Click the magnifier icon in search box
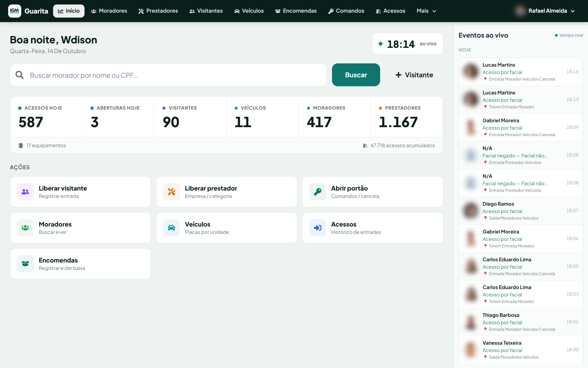The height and width of the screenshot is (368, 588). pyautogui.click(x=19, y=75)
